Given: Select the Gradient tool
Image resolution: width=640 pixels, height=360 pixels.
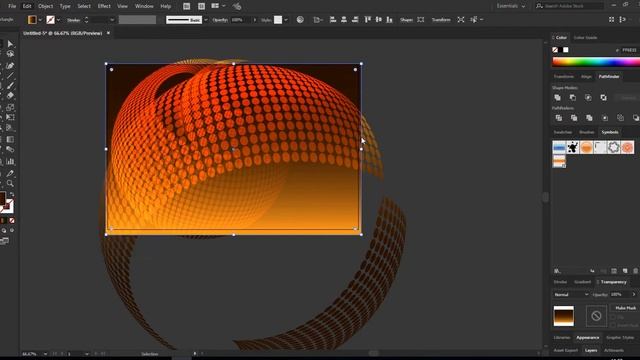Looking at the screenshot, I should coord(10,139).
